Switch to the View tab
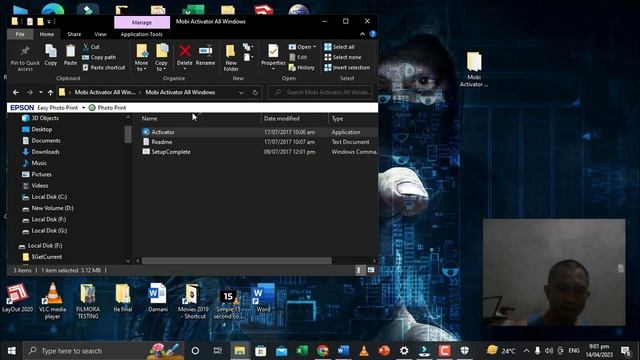 click(x=100, y=34)
